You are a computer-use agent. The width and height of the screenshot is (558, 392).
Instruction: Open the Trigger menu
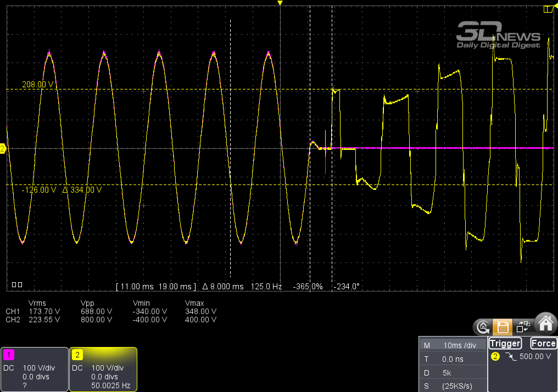pyautogui.click(x=505, y=344)
